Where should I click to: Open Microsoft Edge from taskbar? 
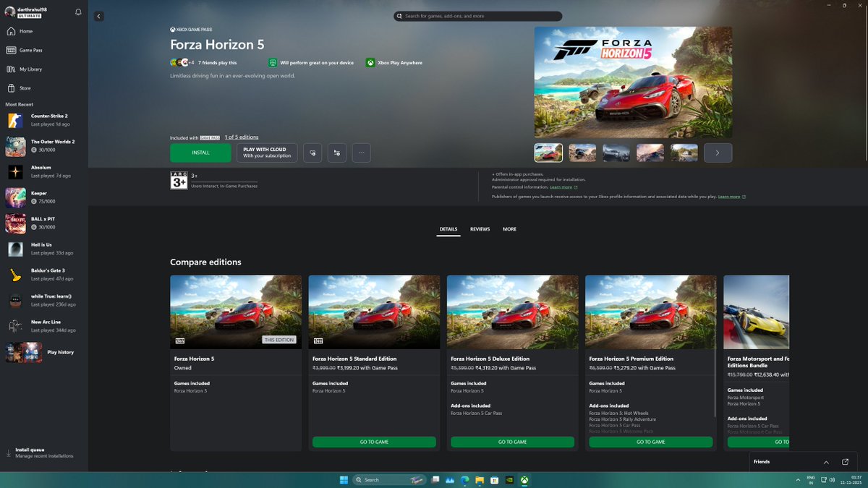465,479
